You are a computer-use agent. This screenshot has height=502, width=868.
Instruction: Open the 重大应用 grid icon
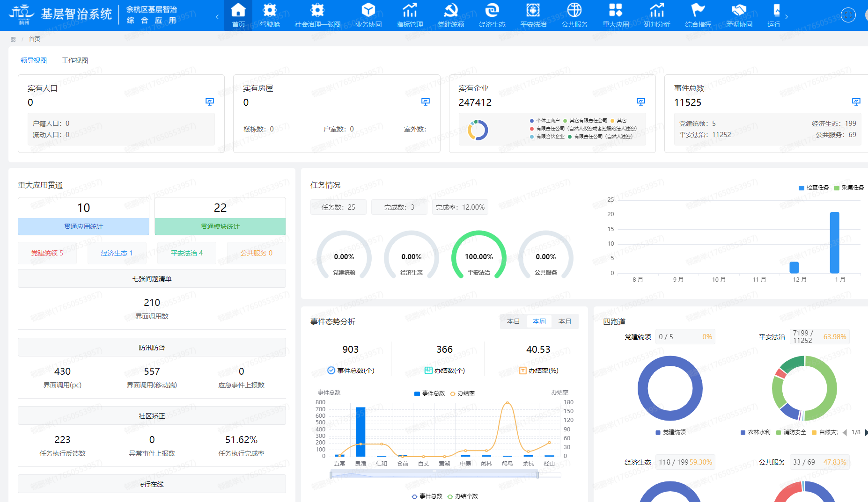(x=616, y=10)
